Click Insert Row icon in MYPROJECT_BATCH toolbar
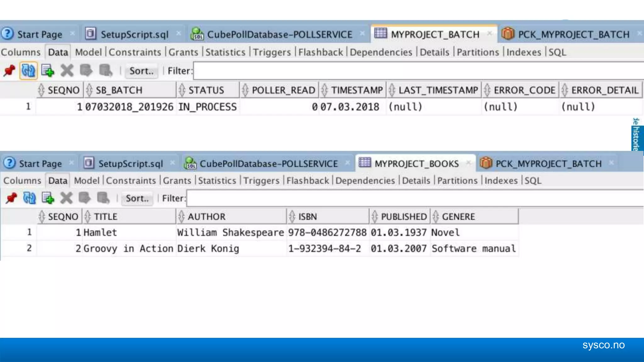Image resolution: width=644 pixels, height=362 pixels. click(x=48, y=71)
